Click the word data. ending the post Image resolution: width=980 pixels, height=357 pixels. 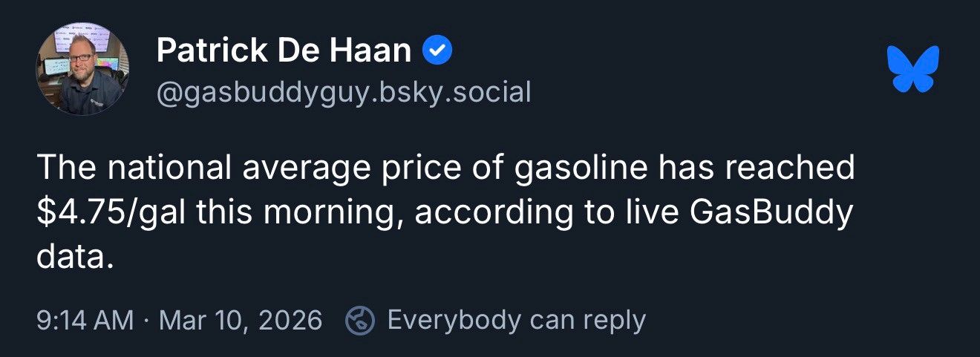(76, 257)
